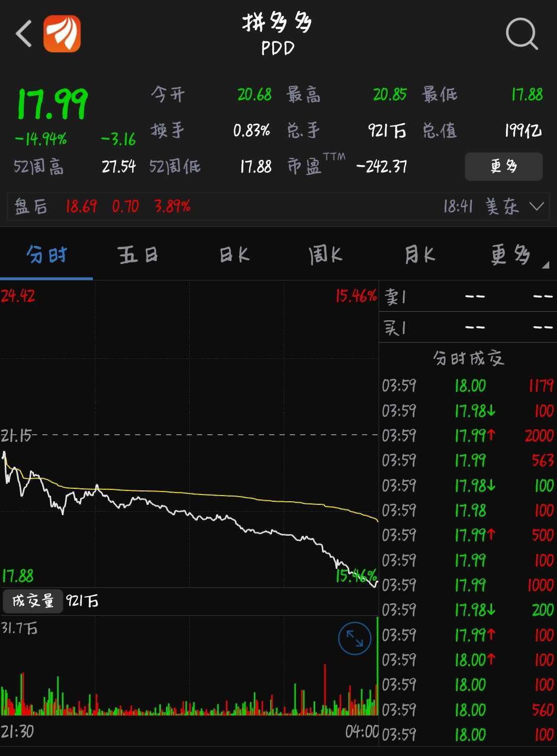Select the -14.94% change percentage
Screen dimensions: 557x756
(x=41, y=139)
